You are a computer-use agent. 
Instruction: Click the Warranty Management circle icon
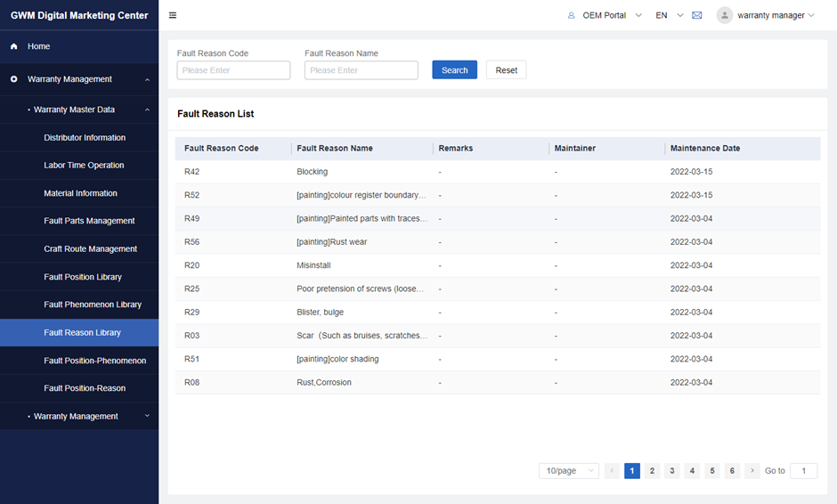[14, 79]
